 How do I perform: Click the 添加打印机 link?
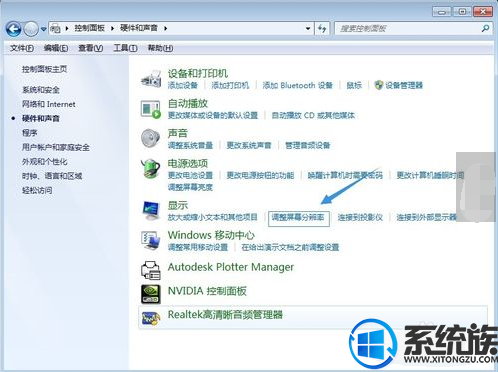(230, 85)
